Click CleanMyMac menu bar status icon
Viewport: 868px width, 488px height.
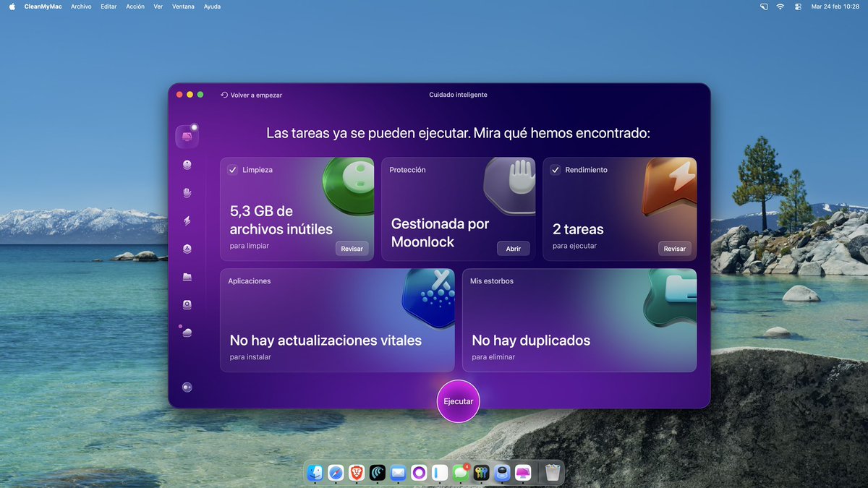point(763,7)
